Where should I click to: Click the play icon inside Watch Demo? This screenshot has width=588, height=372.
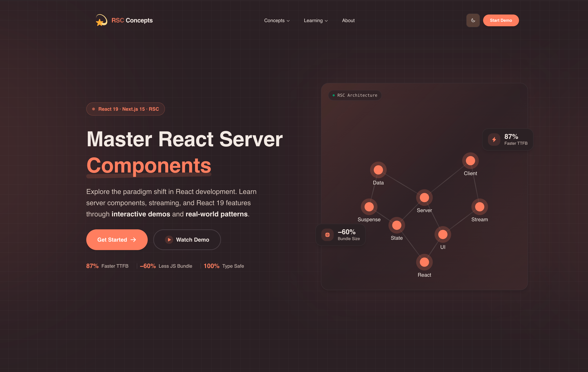tap(169, 240)
